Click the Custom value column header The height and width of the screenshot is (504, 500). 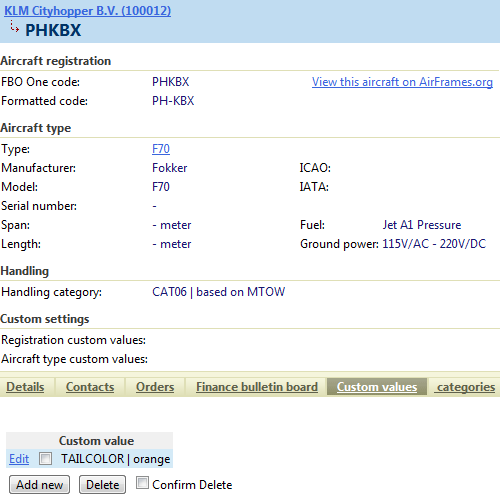(x=96, y=441)
